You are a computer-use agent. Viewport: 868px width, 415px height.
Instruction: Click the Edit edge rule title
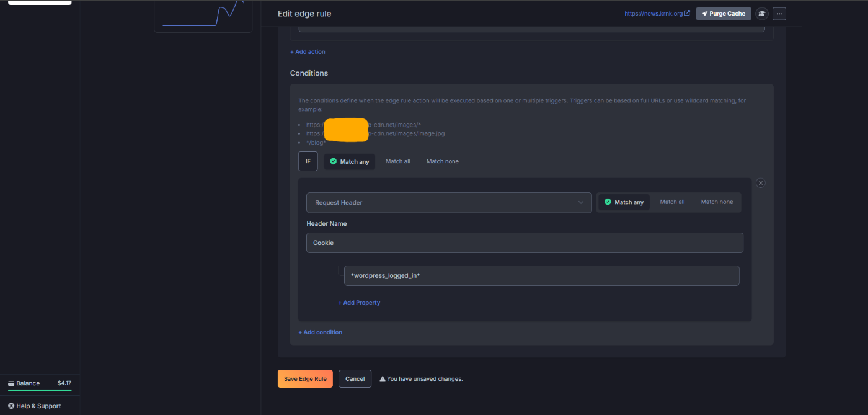tap(304, 14)
